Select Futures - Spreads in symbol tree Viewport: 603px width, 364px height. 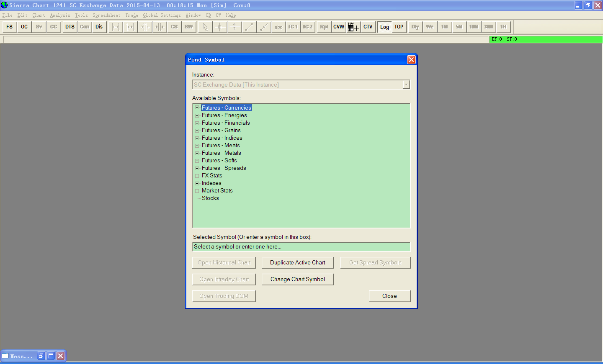pos(224,168)
